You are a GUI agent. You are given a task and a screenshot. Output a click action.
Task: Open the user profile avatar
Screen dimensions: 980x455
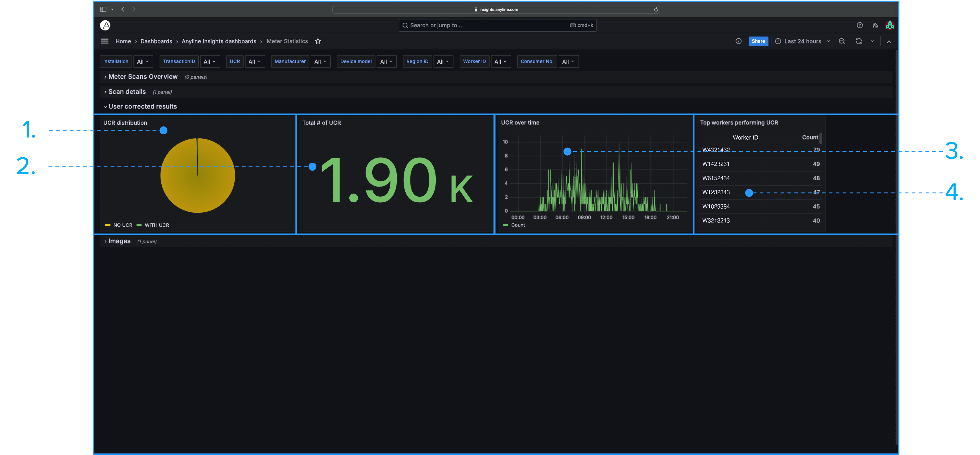[x=890, y=25]
